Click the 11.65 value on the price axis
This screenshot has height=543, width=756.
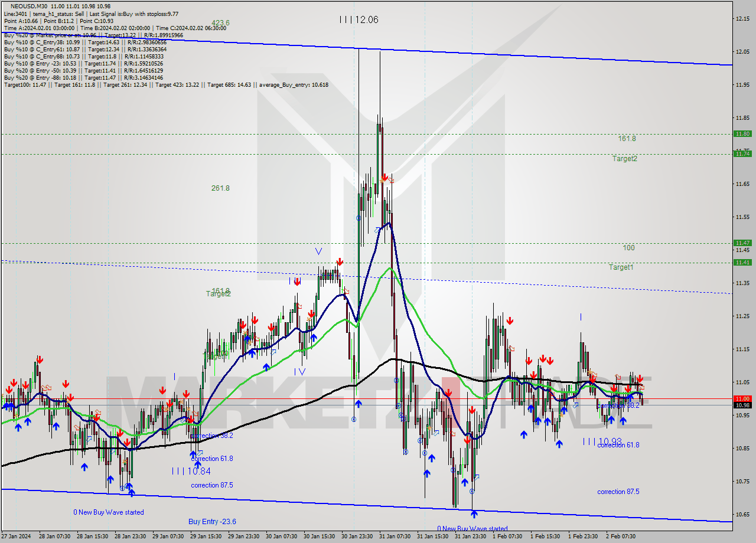(x=743, y=184)
